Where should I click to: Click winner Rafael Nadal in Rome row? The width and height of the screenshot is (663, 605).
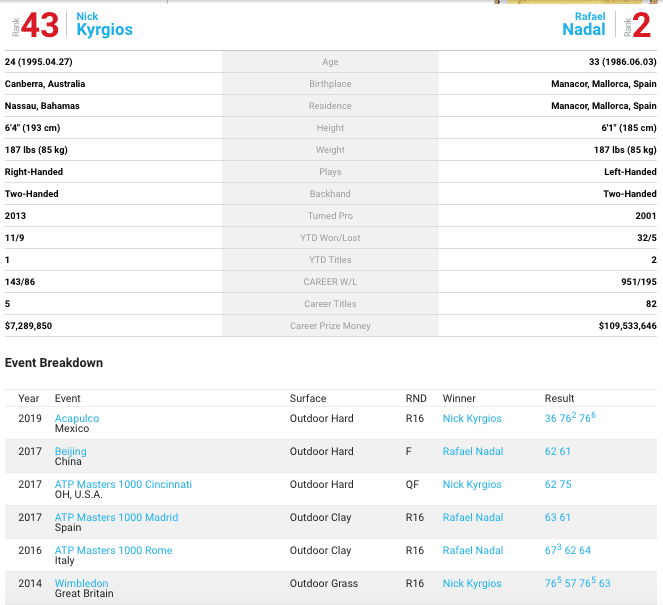pyautogui.click(x=473, y=550)
